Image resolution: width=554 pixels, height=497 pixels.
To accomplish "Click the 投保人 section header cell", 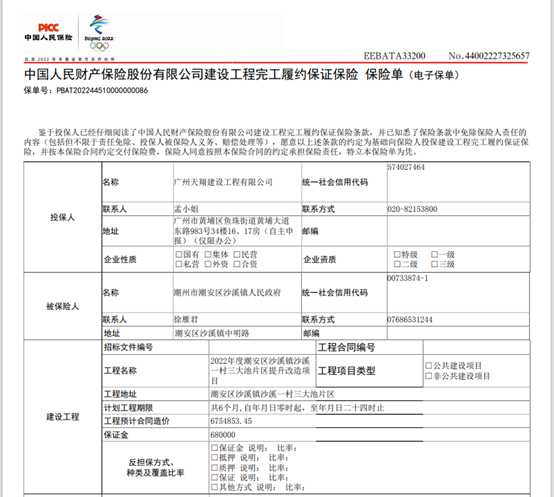I will pyautogui.click(x=63, y=217).
